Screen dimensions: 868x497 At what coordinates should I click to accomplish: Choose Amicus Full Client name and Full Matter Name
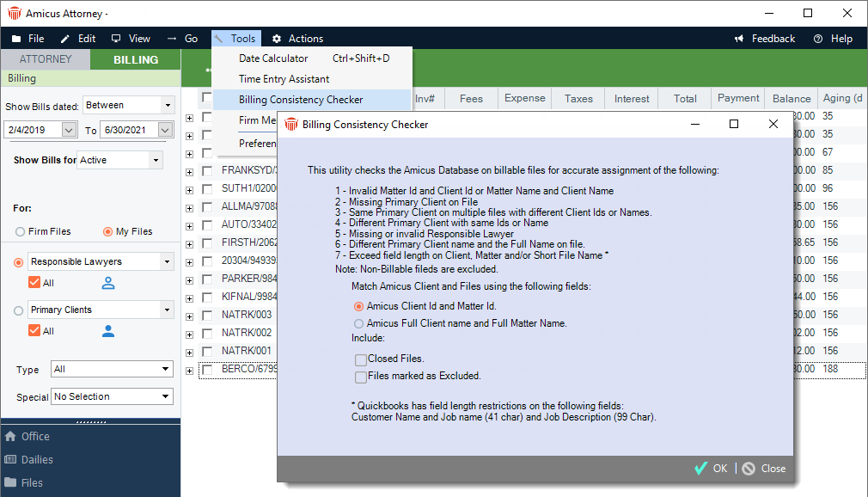(x=358, y=323)
